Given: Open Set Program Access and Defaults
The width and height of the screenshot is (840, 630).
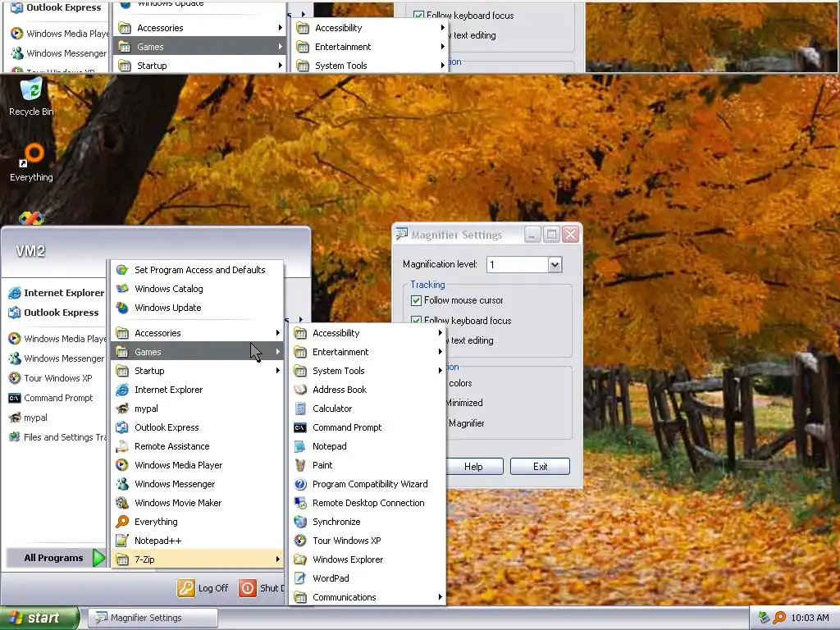Looking at the screenshot, I should (x=197, y=270).
